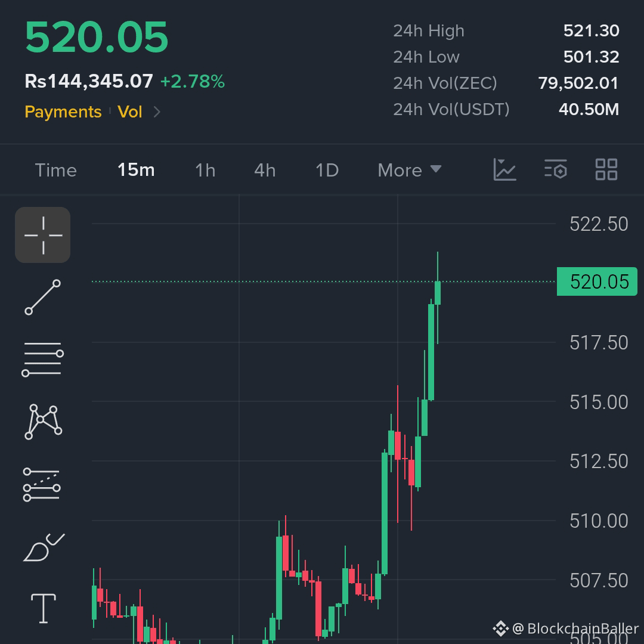
Task: Select the horizontal lines drawing tool
Action: click(43, 359)
